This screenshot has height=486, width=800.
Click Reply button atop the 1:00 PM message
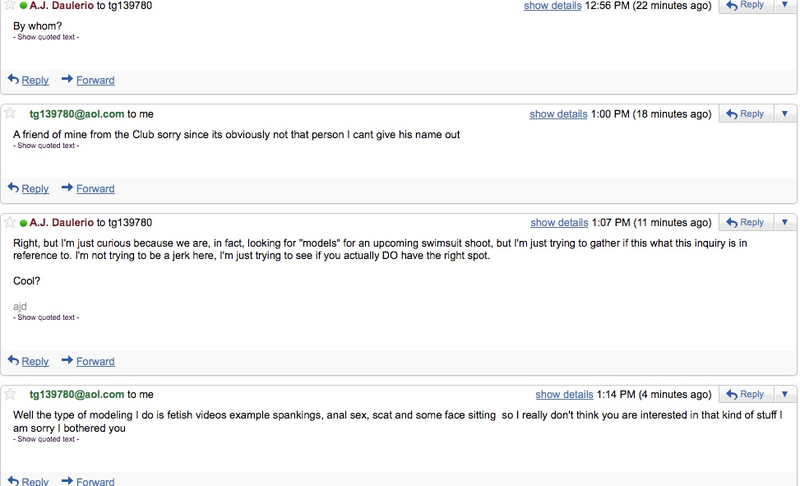point(746,114)
